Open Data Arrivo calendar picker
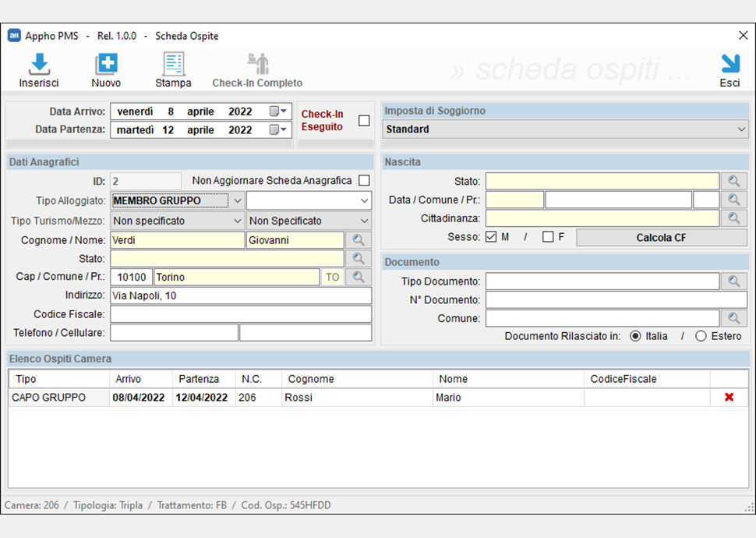The image size is (756, 538). tap(278, 111)
